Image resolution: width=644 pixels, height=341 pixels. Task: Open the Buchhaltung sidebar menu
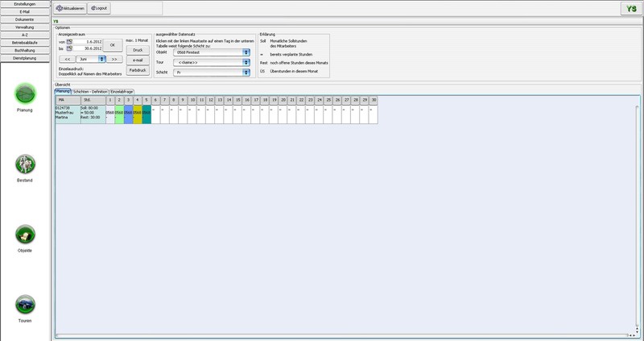25,50
